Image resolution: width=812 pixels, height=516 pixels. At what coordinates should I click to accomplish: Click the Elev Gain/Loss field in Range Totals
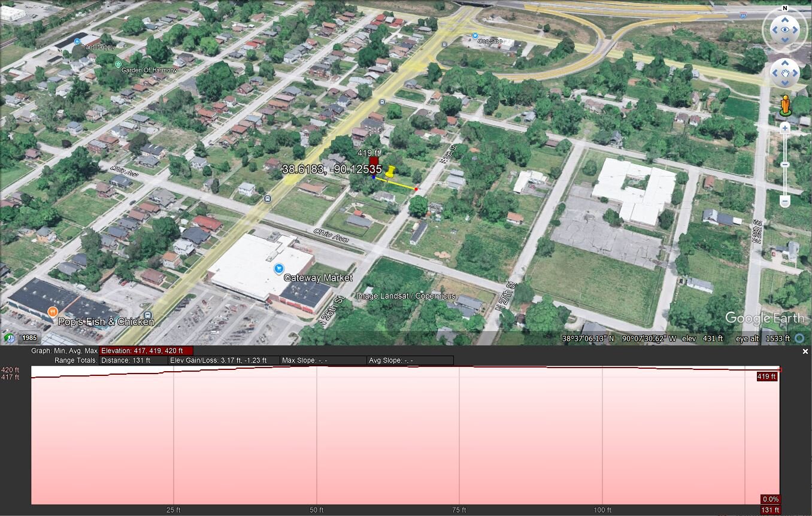pos(224,360)
